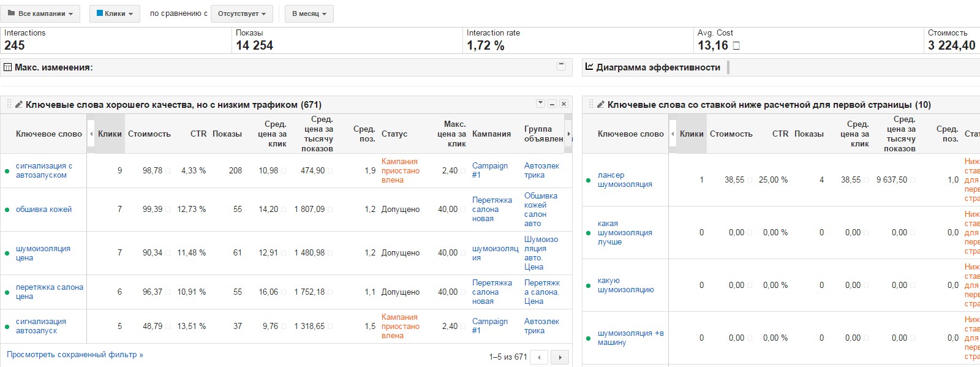Image resolution: width=980 pixels, height=367 pixels.
Task: Go to next page of keyword results
Action: [560, 357]
